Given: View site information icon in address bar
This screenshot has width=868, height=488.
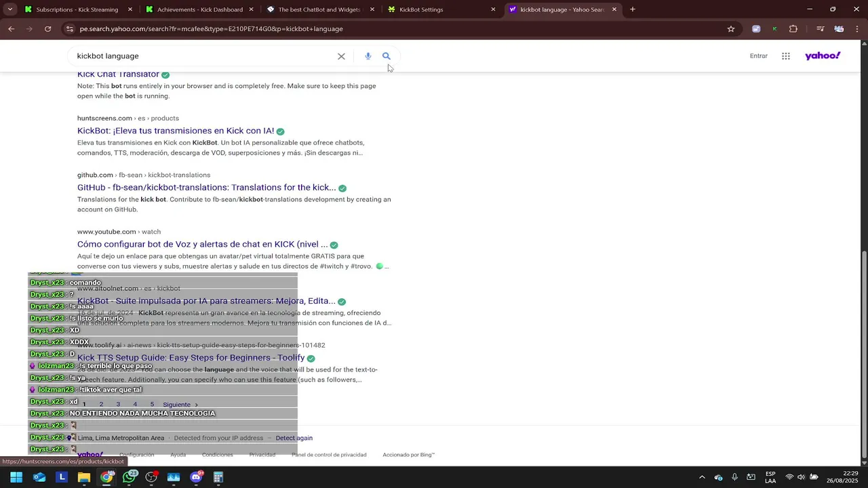Looking at the screenshot, I should pos(68,29).
